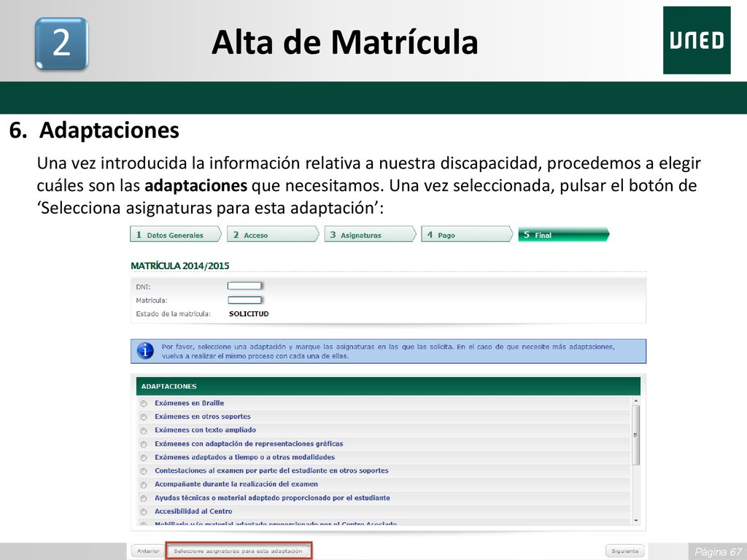
Task: Choose Exámenes con texto ampliado
Action: pyautogui.click(x=144, y=431)
